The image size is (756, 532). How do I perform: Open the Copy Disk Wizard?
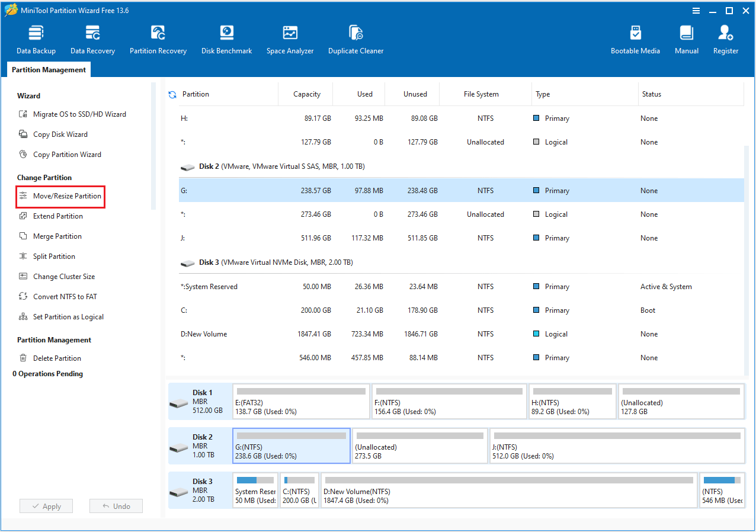pyautogui.click(x=53, y=134)
